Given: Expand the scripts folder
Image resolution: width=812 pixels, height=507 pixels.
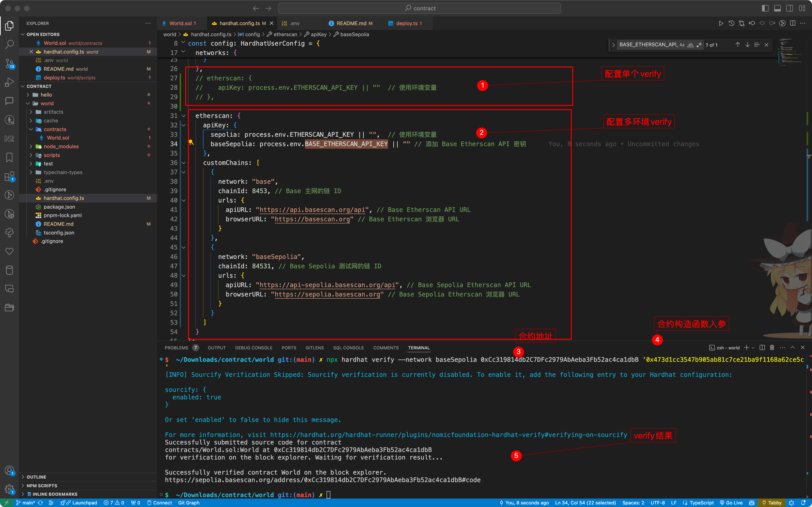Looking at the screenshot, I should (31, 155).
